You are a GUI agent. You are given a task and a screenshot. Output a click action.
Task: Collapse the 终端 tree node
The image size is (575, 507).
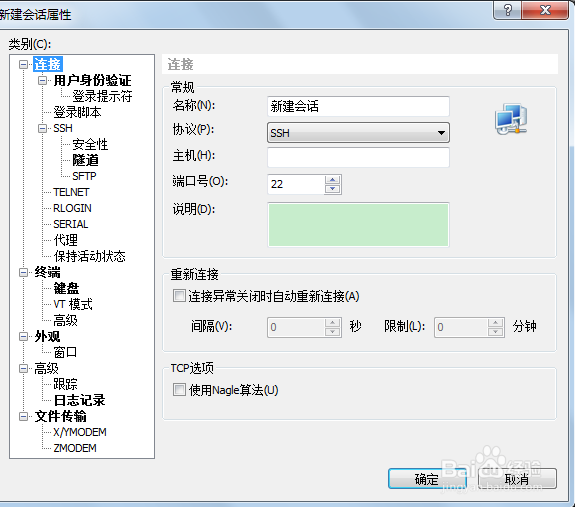[x=23, y=272]
